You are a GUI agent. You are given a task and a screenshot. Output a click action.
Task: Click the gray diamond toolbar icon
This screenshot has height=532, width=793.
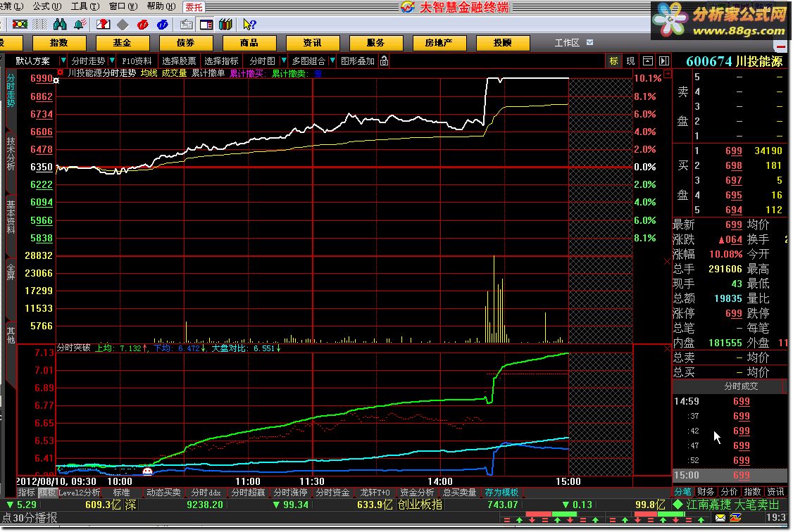click(x=123, y=24)
